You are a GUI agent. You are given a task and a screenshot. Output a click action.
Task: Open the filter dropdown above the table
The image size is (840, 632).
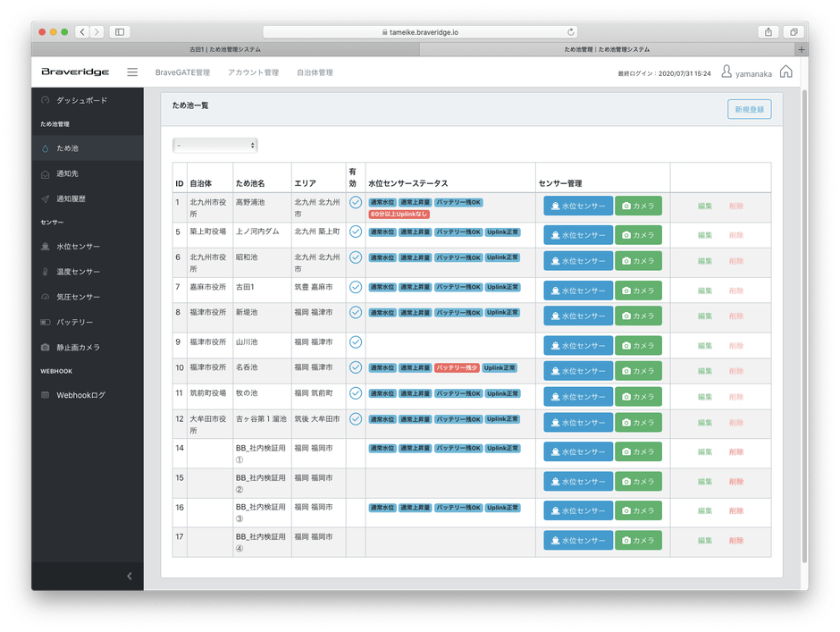(x=215, y=145)
